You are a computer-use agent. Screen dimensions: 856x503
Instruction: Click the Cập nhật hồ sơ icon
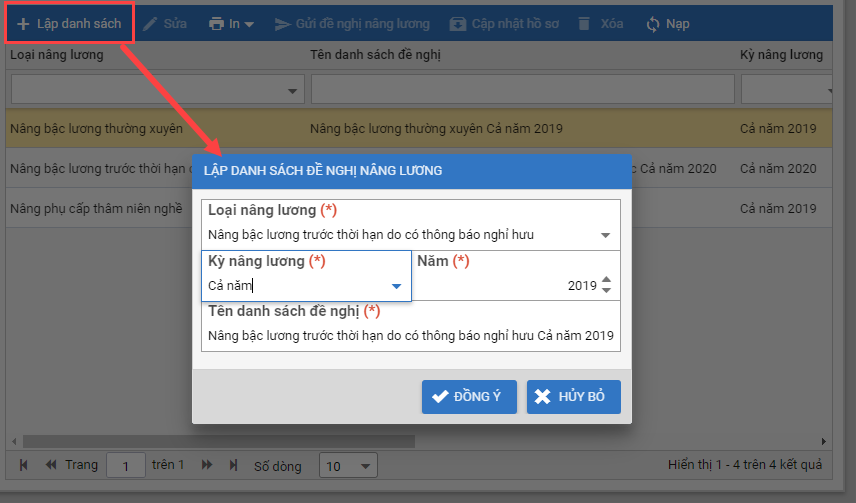coord(457,24)
